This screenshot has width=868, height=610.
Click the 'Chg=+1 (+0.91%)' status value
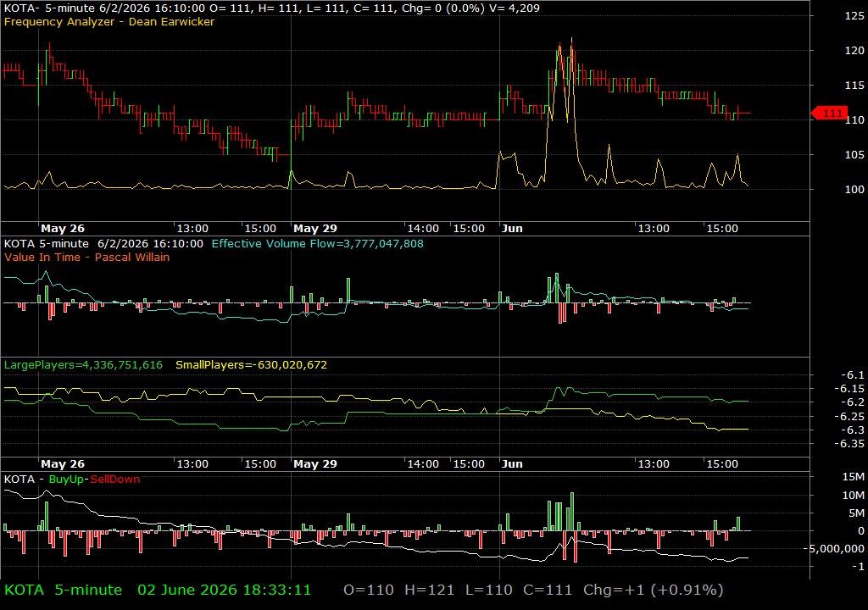[654, 590]
